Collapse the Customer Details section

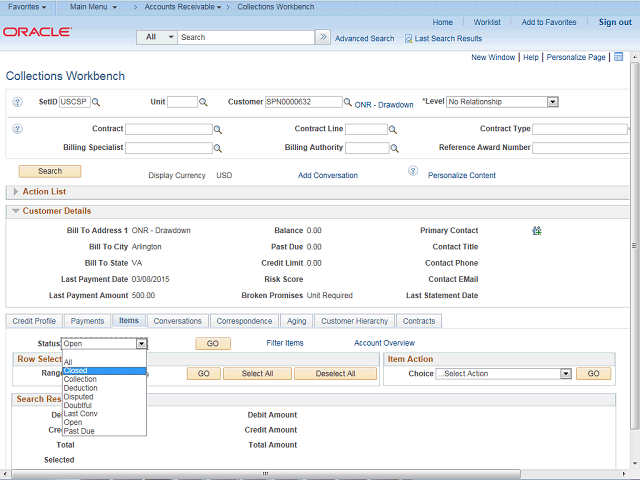15,211
